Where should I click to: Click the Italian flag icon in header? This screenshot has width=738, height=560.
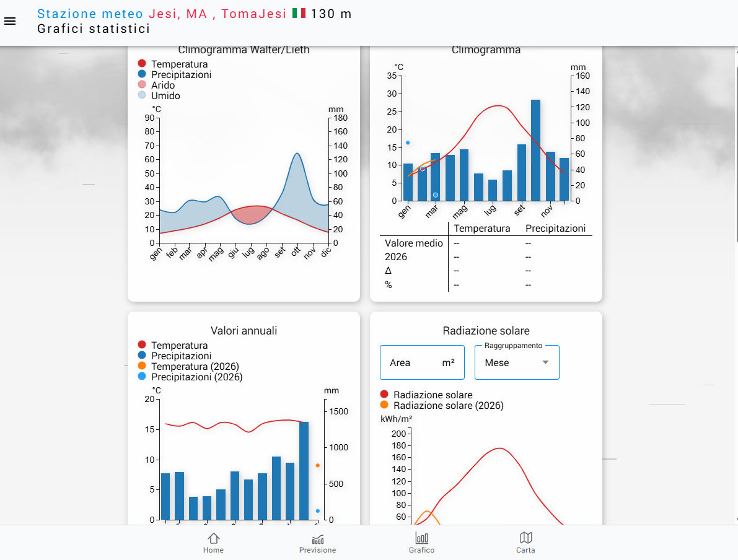point(299,13)
